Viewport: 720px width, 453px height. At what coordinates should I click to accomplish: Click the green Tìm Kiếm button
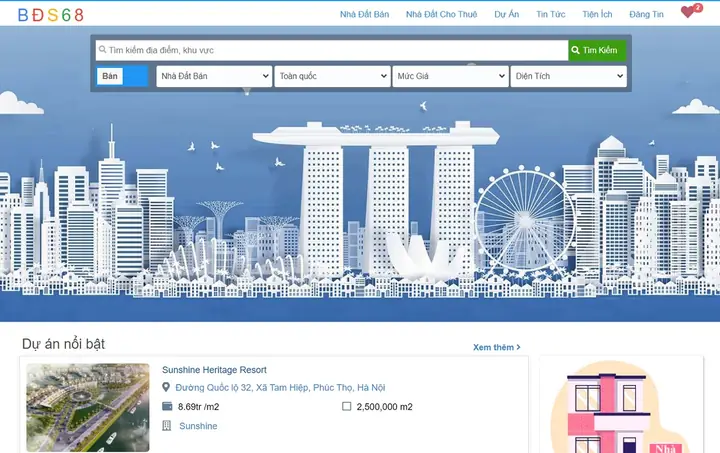(x=597, y=50)
